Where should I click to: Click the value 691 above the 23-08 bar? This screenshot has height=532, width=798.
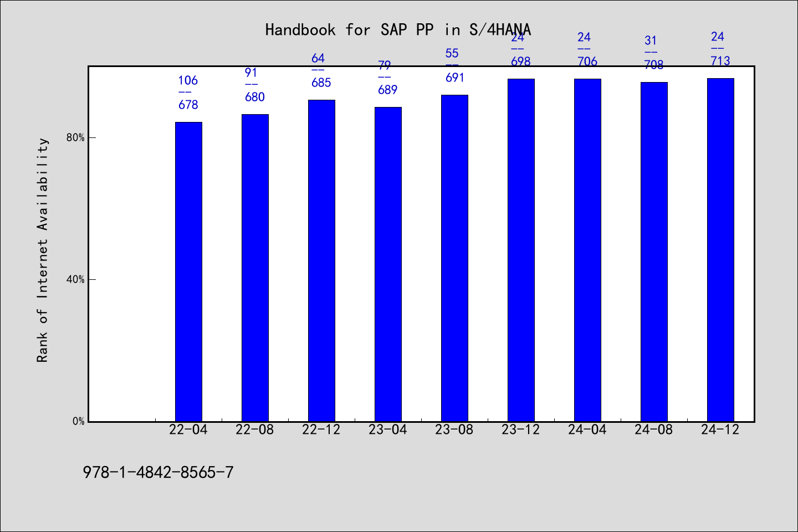(455, 78)
